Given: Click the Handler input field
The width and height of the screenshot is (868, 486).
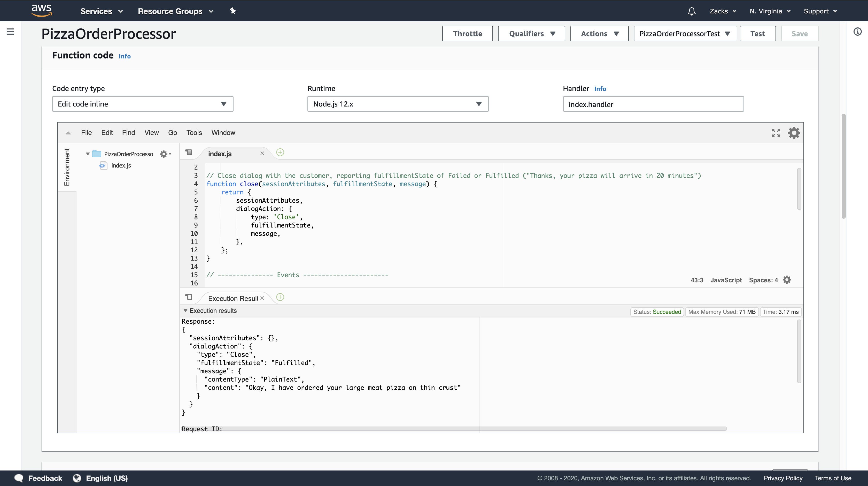Looking at the screenshot, I should [x=653, y=104].
